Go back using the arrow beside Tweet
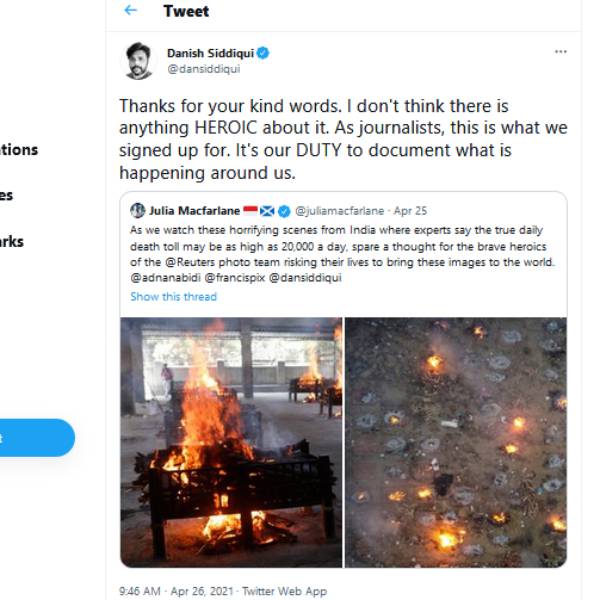 click(130, 12)
